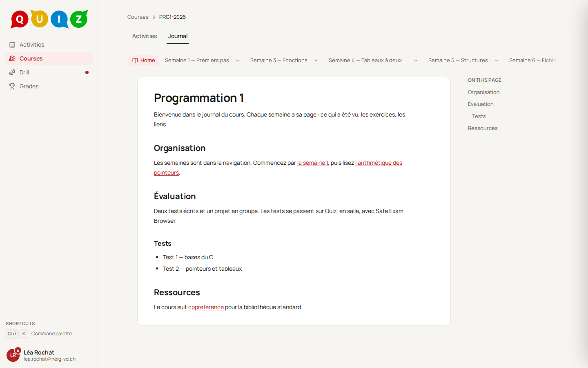Click the QUIZ logo
Viewport: 588px width, 368px height.
point(49,19)
